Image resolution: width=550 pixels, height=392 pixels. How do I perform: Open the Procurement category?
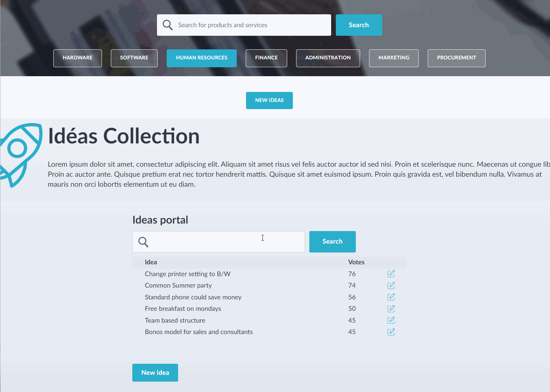pos(456,58)
